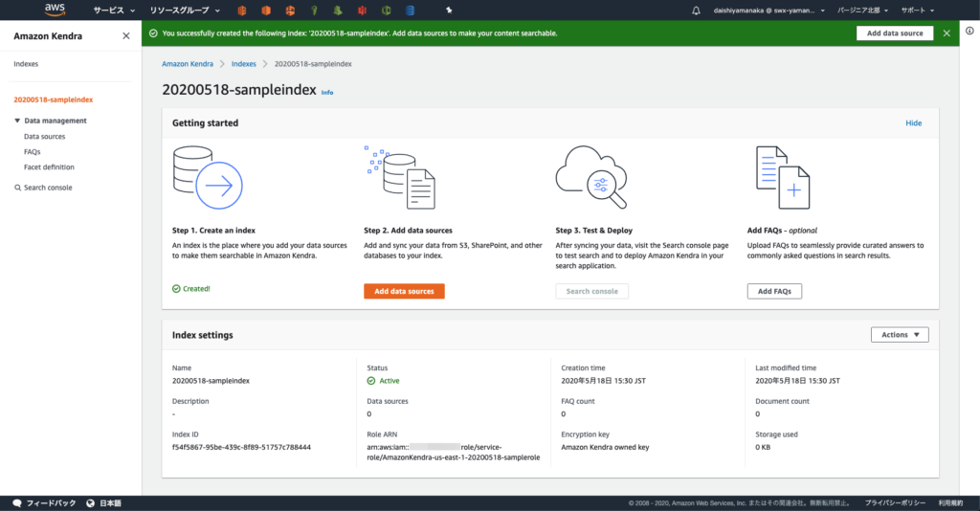
Task: Click the Search console magnifier icon in sidebar
Action: 17,188
